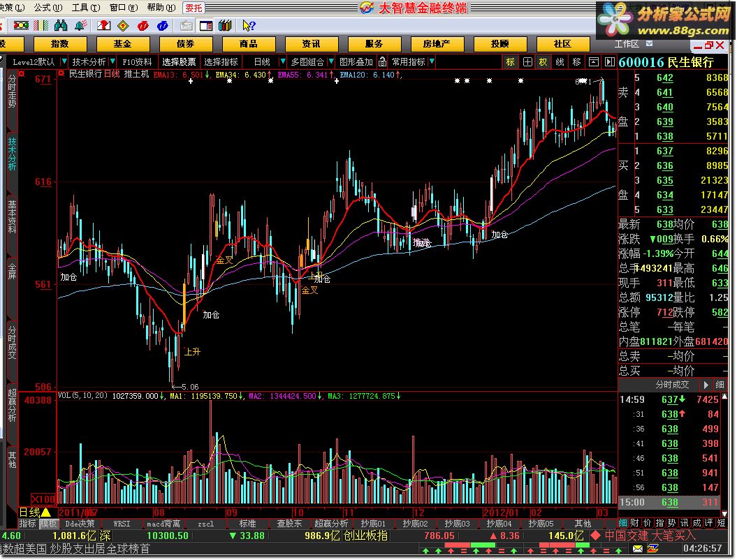Image resolution: width=737 pixels, height=560 pixels.
Task: Click the yellow 指数 category button
Action: click(59, 44)
